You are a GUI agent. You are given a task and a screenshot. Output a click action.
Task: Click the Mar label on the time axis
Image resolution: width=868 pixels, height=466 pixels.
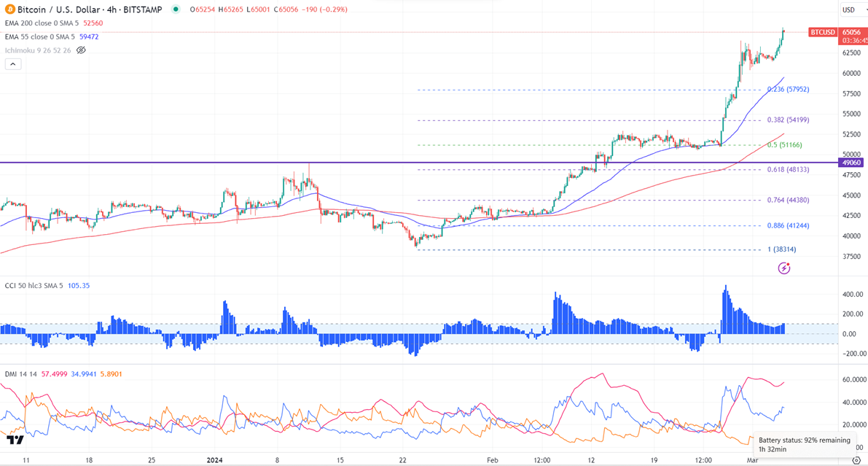pos(751,460)
